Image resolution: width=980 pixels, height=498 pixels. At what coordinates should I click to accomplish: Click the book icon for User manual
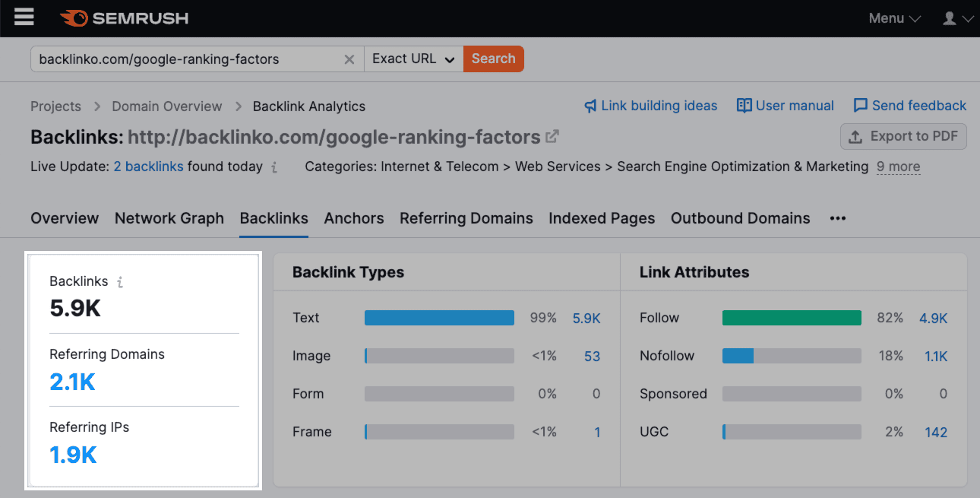[x=744, y=106]
